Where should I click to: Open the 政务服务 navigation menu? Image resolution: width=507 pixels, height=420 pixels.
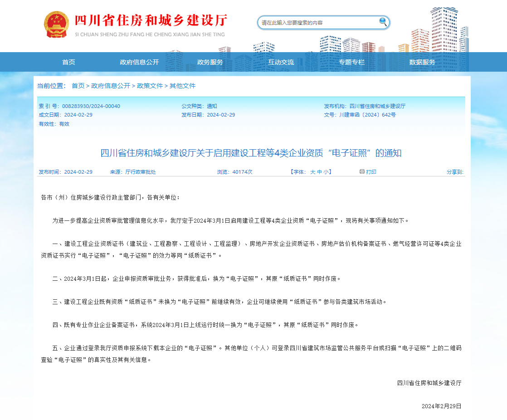(210, 62)
